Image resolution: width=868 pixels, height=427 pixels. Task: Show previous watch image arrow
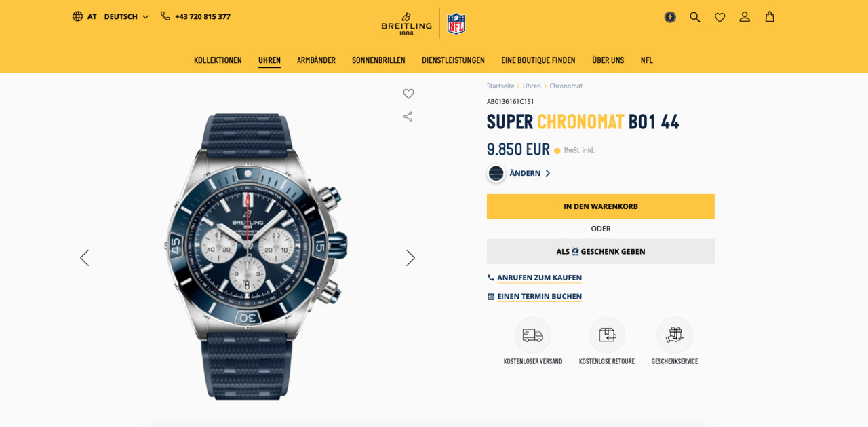tap(84, 258)
